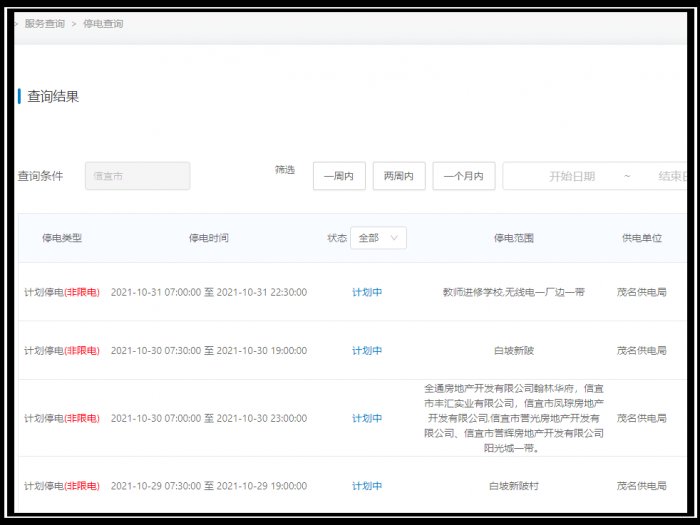The image size is (700, 525).
Task: Select the 2021-10-31 07:00:00 outage time cell
Action: pos(209,292)
